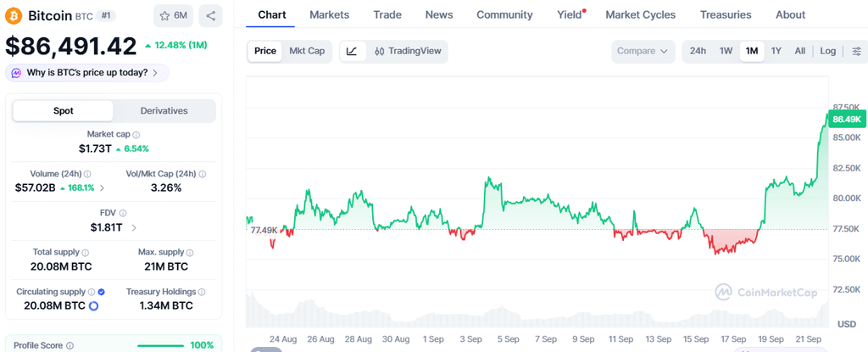Open the Markets tab
Image resolution: width=868 pixels, height=352 pixels.
tap(330, 15)
